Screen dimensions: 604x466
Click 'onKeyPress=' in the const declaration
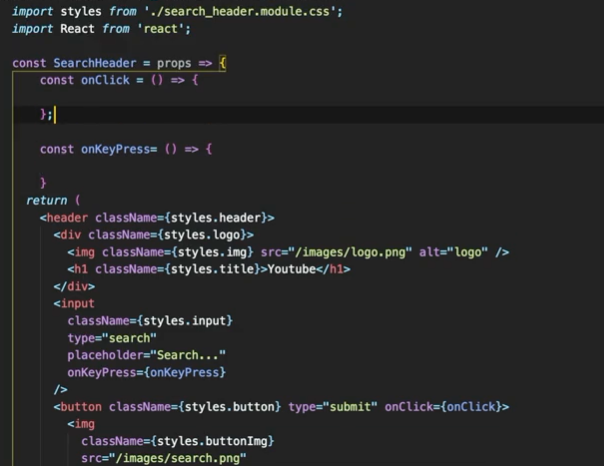[x=119, y=149]
